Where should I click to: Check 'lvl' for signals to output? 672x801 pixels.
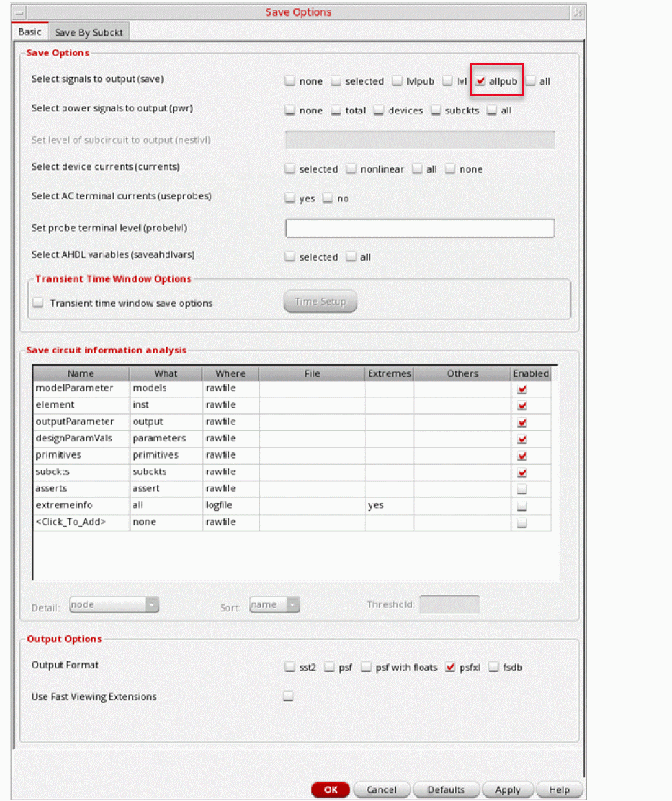[448, 80]
